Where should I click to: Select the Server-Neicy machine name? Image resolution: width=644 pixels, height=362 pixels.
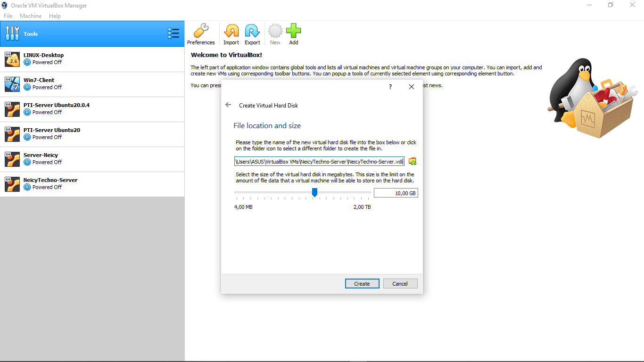[x=41, y=155]
